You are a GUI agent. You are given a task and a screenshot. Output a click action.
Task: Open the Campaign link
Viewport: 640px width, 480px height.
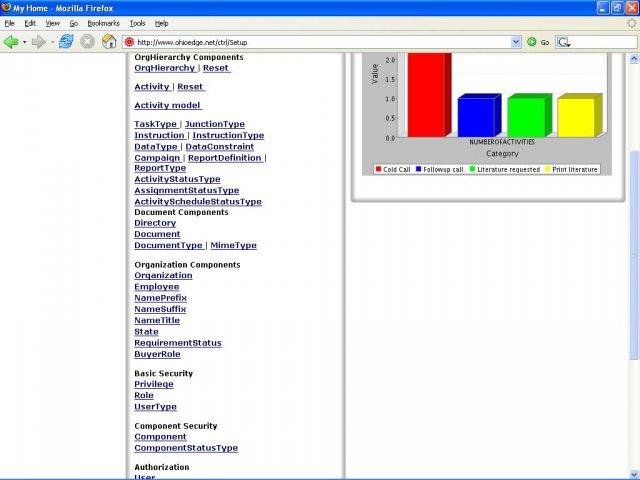[157, 158]
